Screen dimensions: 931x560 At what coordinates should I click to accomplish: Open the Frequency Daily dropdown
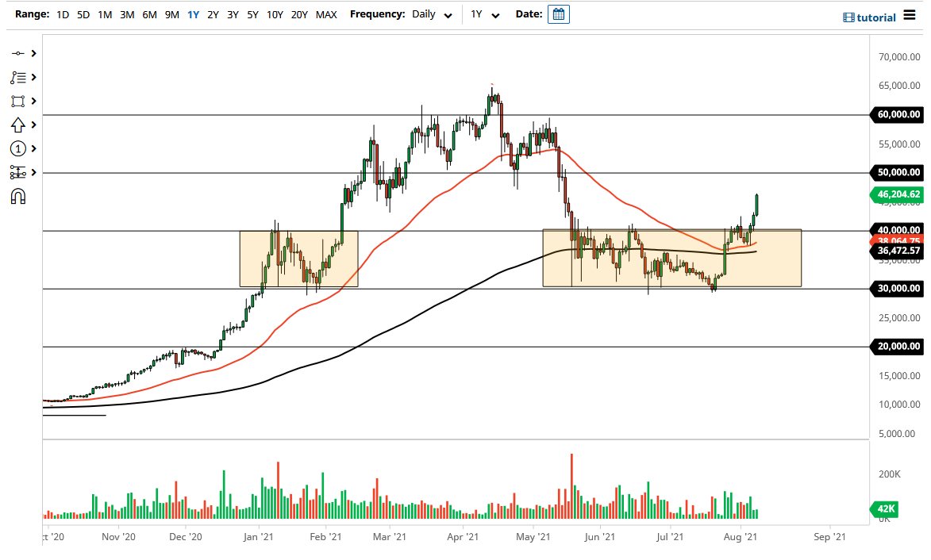[433, 15]
